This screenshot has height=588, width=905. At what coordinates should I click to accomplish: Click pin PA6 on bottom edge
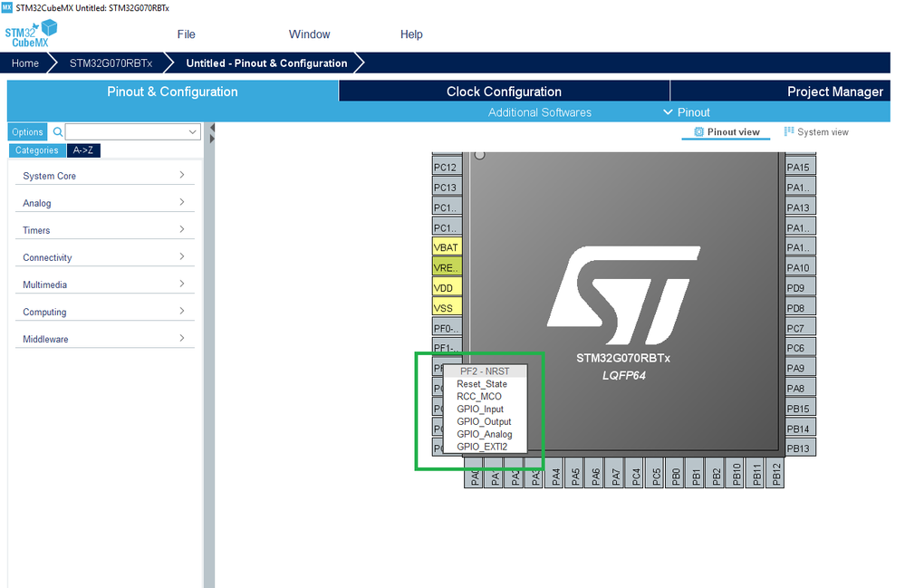(x=595, y=473)
